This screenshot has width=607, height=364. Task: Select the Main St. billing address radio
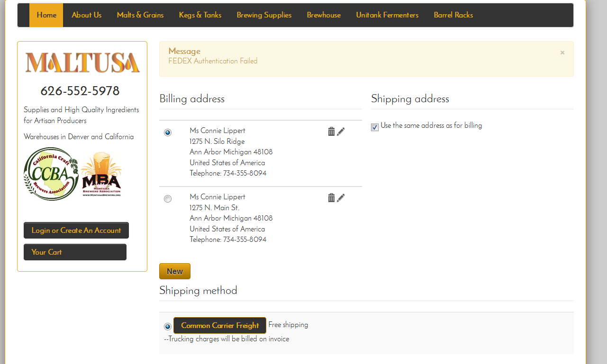pyautogui.click(x=168, y=199)
